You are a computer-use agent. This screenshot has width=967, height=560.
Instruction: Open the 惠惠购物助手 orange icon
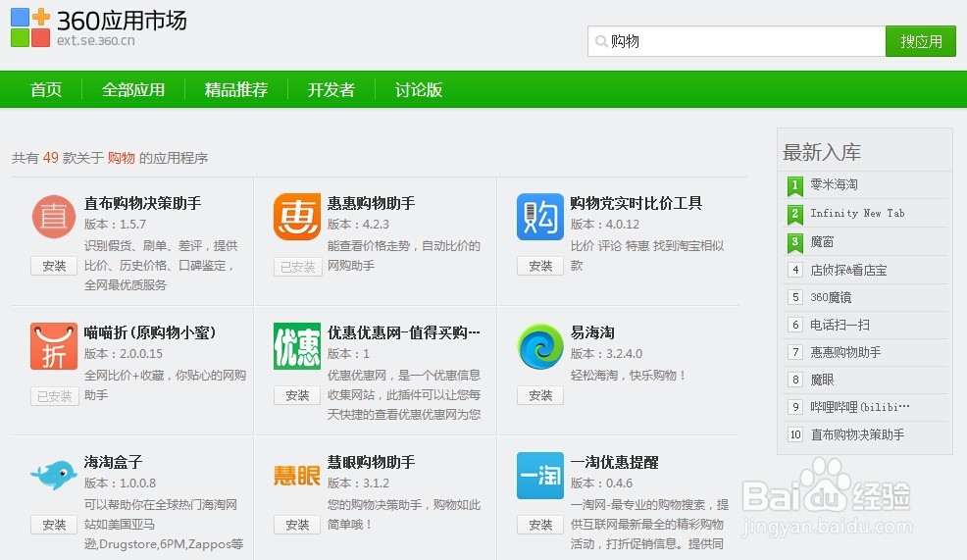[x=296, y=217]
